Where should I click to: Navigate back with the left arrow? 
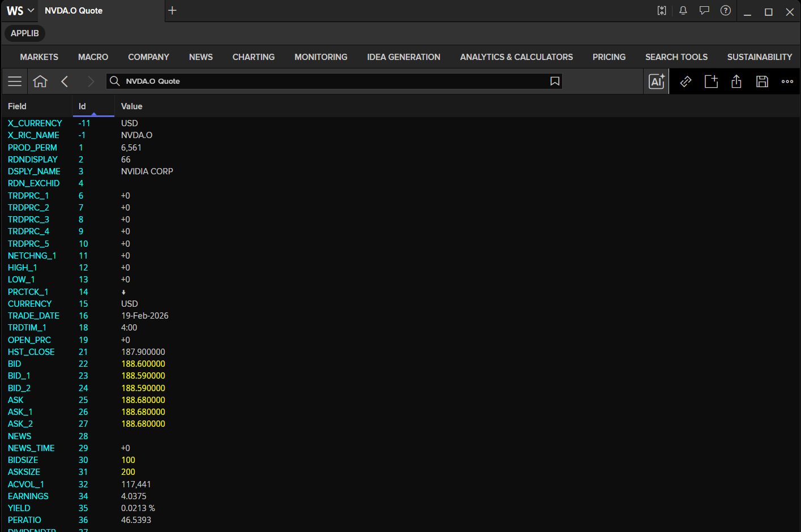65,81
